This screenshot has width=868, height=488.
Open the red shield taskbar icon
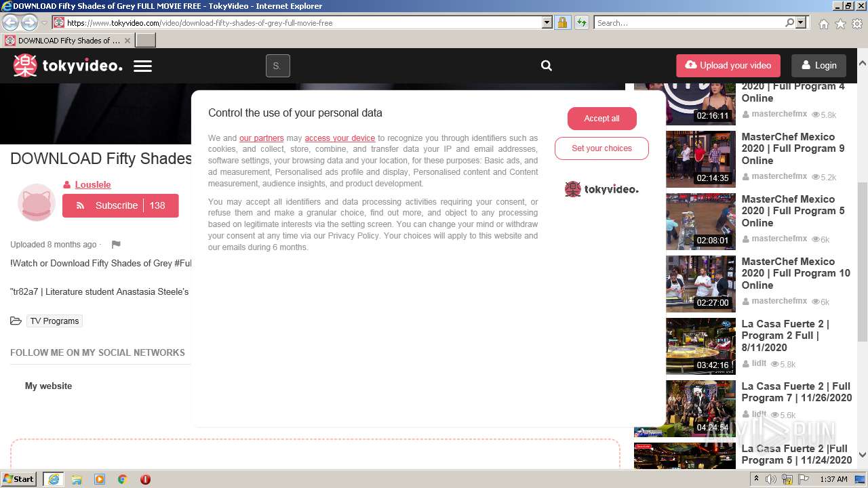click(x=145, y=479)
